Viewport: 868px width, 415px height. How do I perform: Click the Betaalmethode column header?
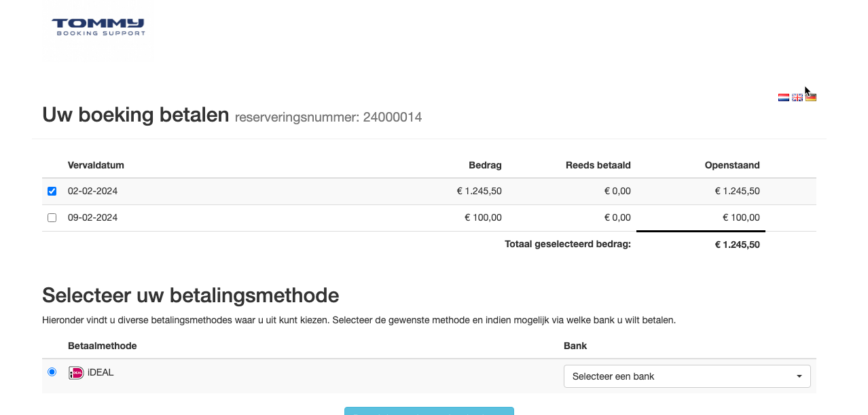pyautogui.click(x=102, y=346)
